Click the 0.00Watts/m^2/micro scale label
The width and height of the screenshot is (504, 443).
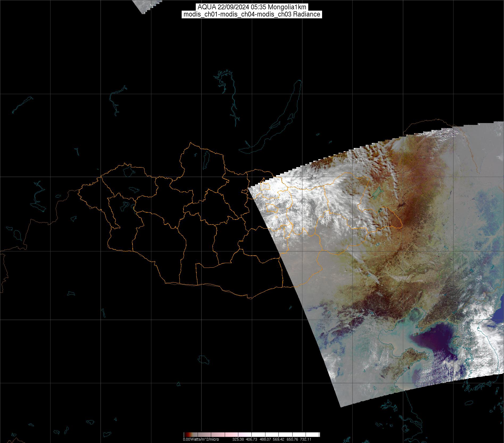(x=201, y=440)
